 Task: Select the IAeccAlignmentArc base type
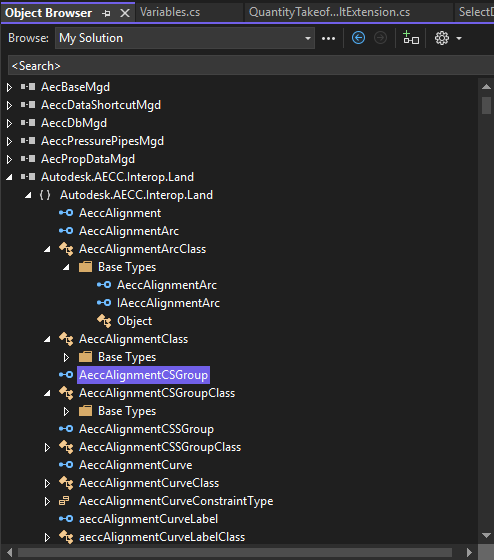pos(168,303)
